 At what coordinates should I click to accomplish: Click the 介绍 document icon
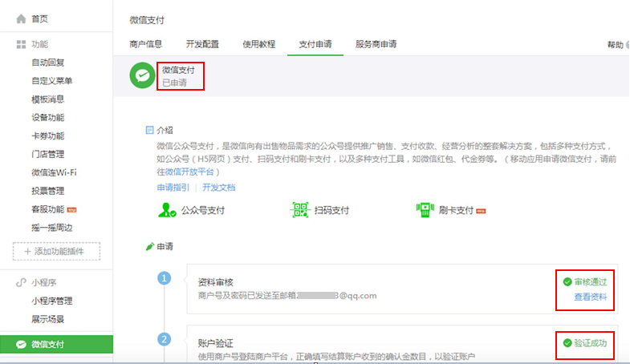(x=149, y=130)
